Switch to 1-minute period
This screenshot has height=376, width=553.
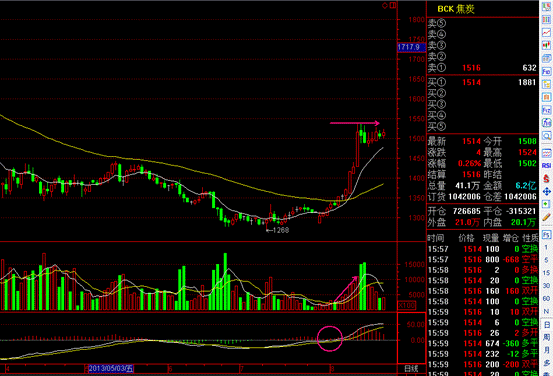click(546, 247)
